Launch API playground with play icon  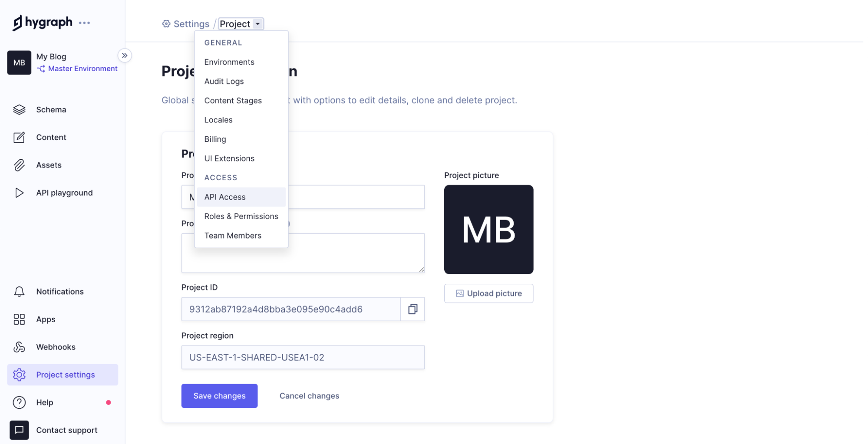click(x=19, y=193)
